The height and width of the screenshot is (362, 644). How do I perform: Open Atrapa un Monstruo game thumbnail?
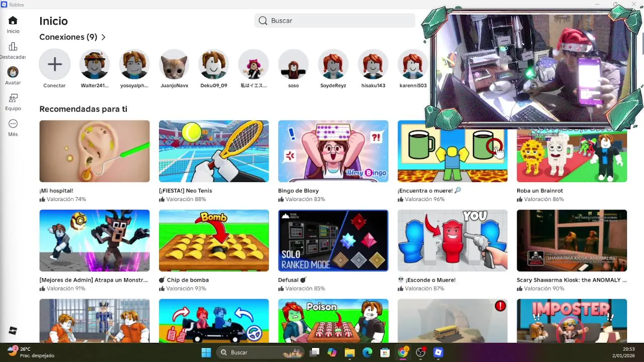[x=95, y=240]
